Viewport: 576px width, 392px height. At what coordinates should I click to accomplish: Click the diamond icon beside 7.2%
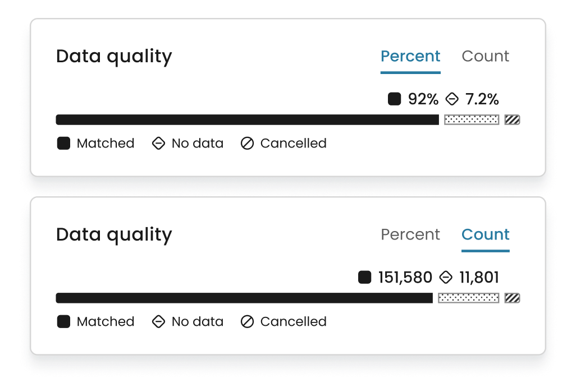pos(452,99)
